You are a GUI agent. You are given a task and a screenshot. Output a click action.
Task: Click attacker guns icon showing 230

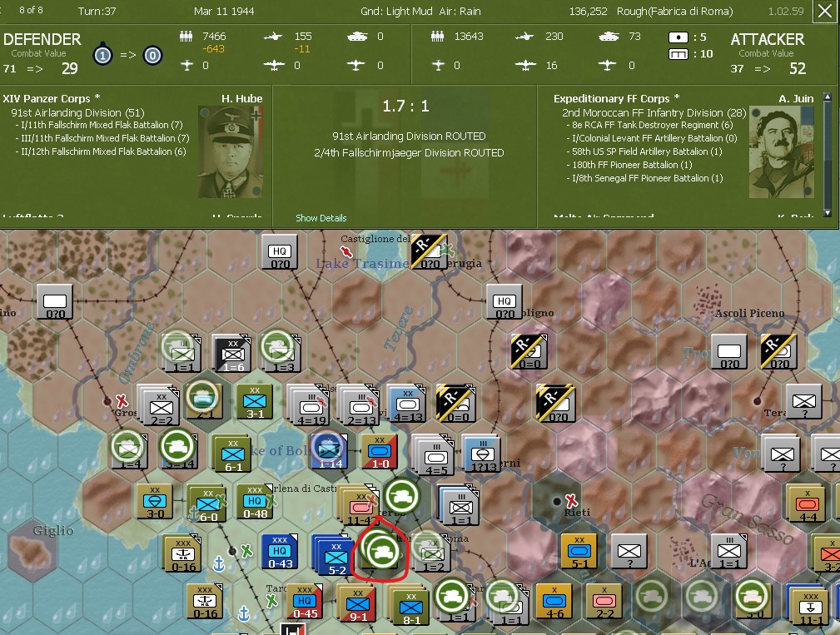(x=524, y=37)
